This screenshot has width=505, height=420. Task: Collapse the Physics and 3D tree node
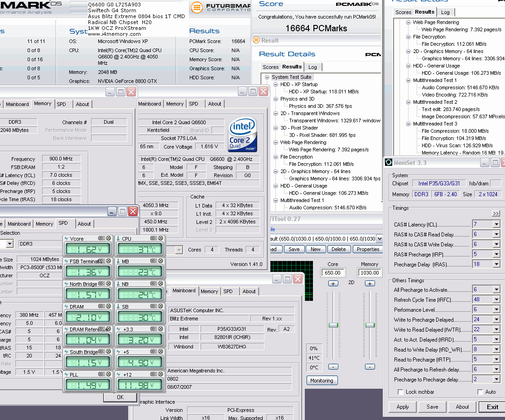point(276,99)
